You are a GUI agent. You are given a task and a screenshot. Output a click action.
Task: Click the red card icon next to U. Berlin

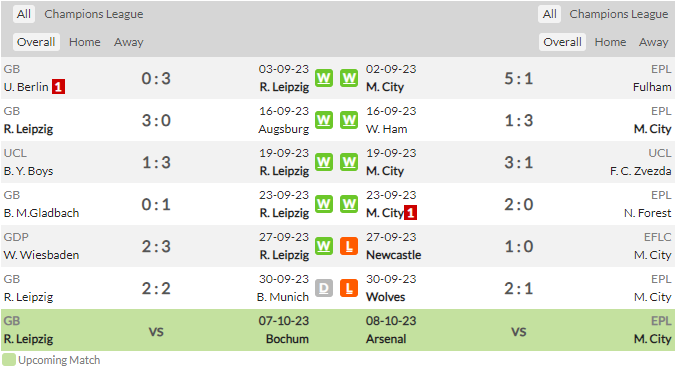point(58,87)
